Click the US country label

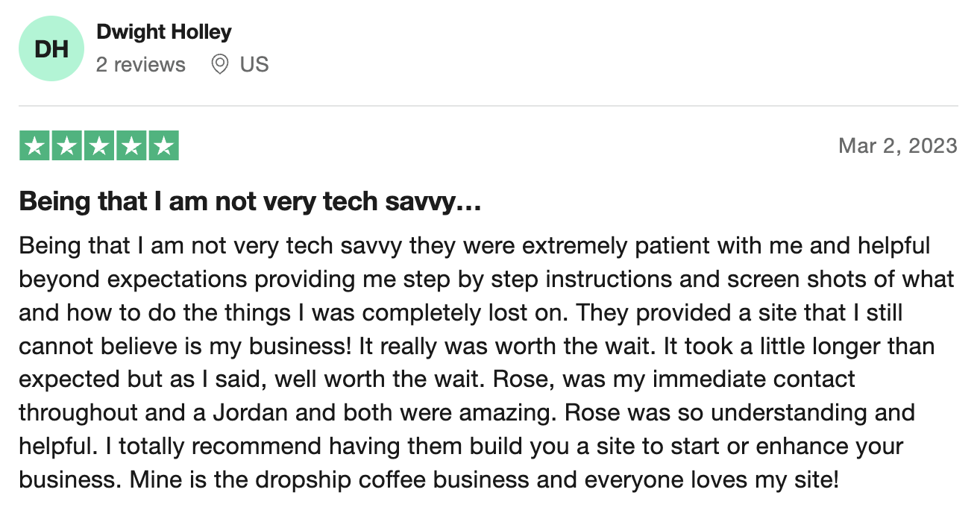(254, 65)
